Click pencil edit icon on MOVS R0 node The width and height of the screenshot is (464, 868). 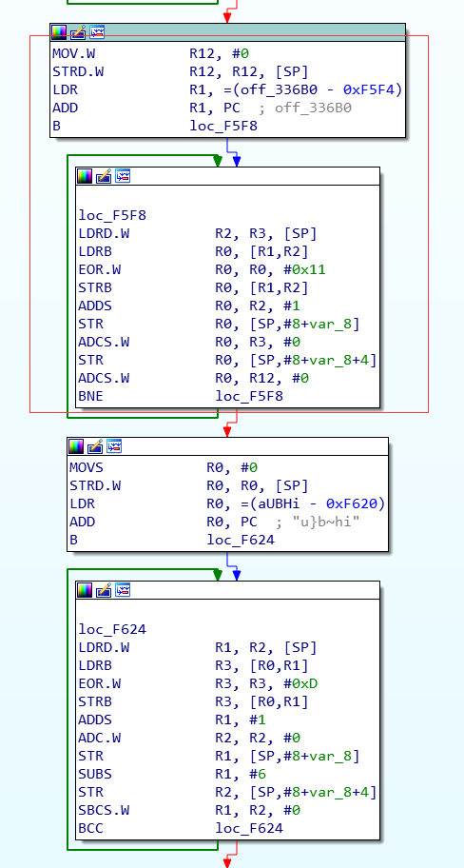coord(95,446)
